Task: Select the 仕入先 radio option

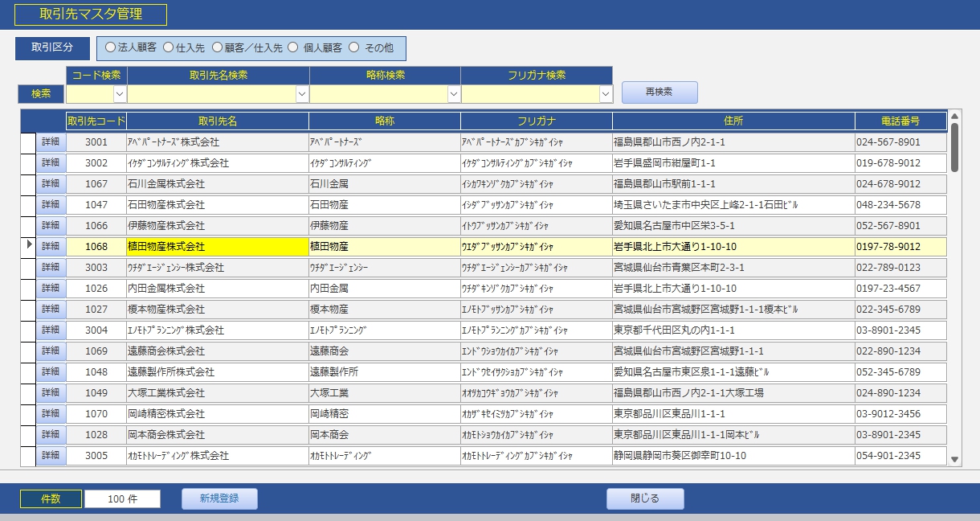Action: tap(168, 48)
